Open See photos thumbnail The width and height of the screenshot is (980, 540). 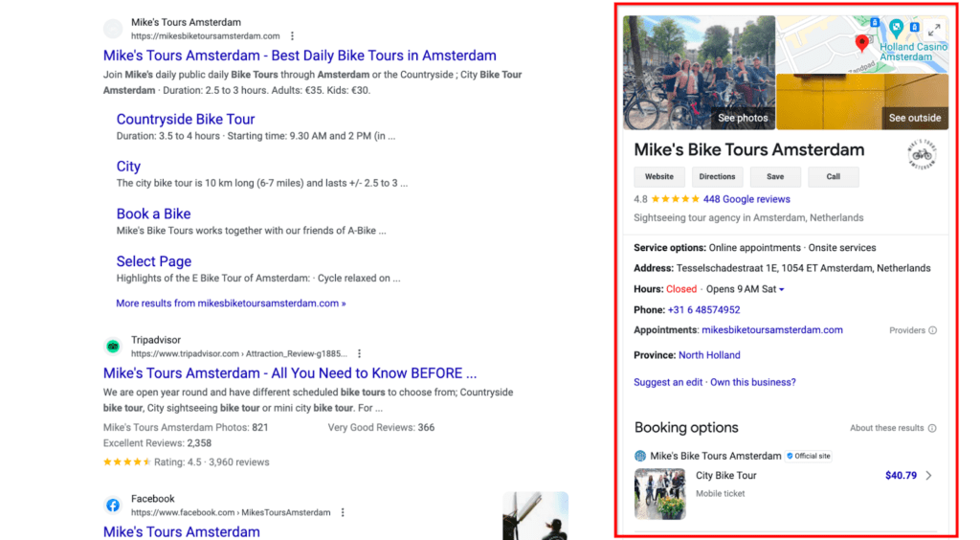[x=699, y=73]
